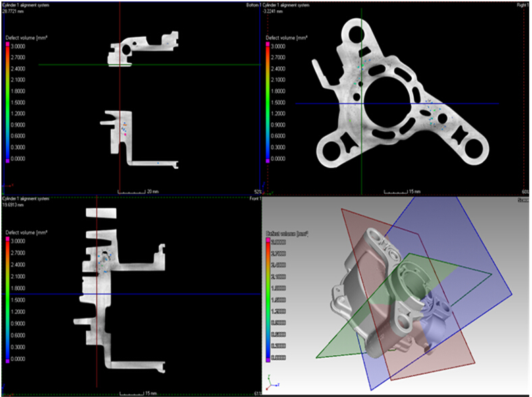Click legend value '0.3000' in Front 1 view
This screenshot has height=397, width=532.
pos(18,347)
